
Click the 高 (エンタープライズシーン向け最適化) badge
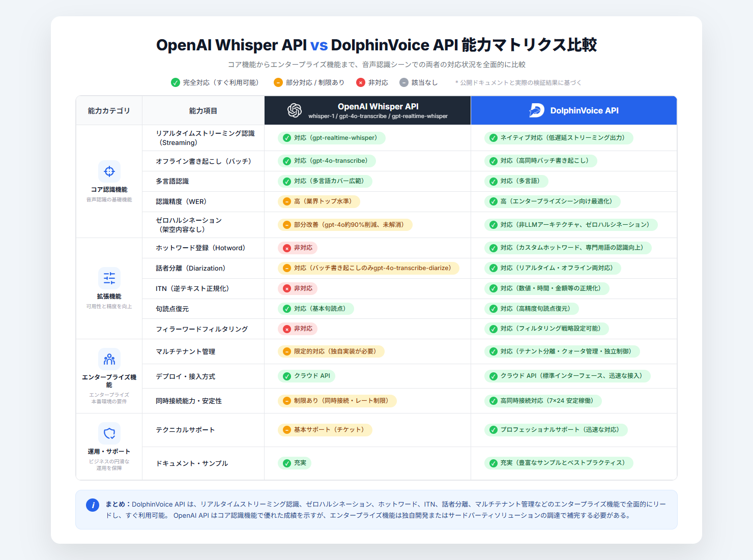tap(552, 202)
